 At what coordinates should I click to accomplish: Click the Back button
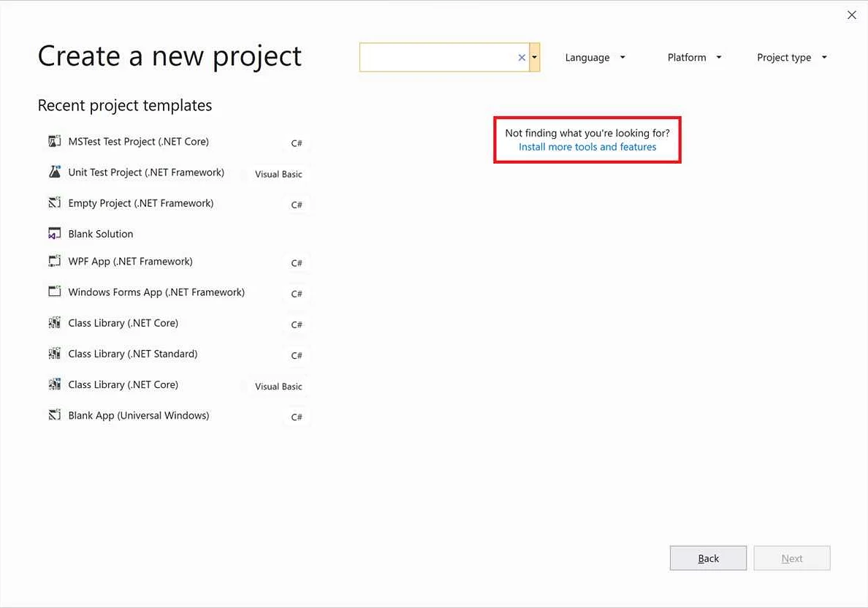point(707,558)
